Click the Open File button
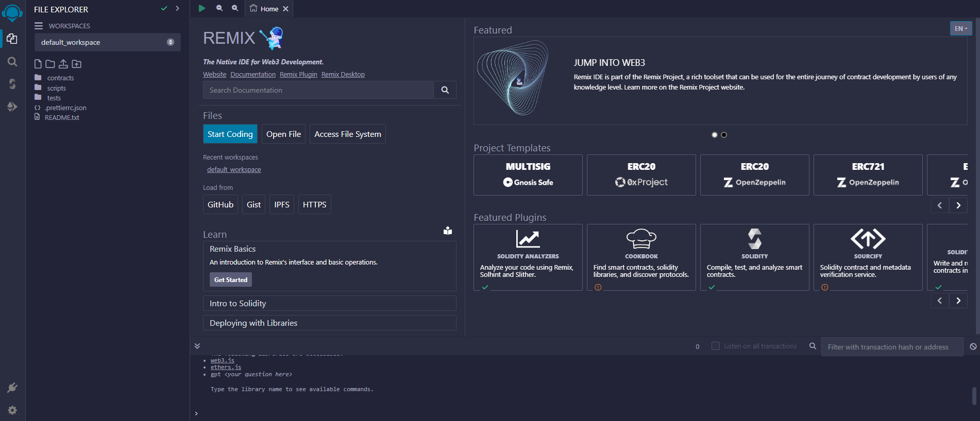Image resolution: width=980 pixels, height=421 pixels. click(x=283, y=134)
